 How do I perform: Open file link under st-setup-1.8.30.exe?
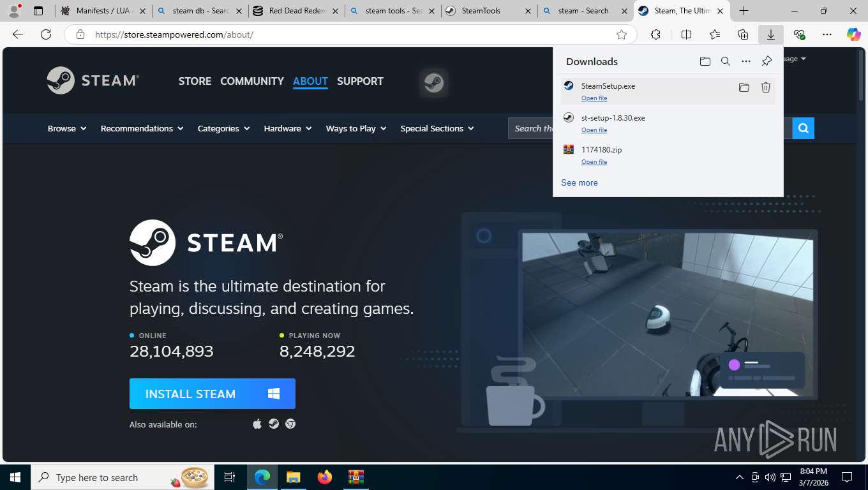pyautogui.click(x=594, y=130)
